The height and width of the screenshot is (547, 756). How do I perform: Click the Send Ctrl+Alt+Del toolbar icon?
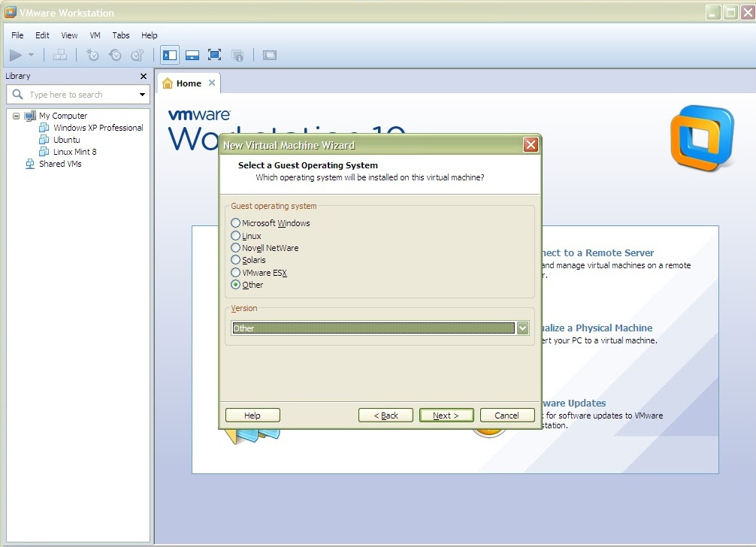pos(60,55)
